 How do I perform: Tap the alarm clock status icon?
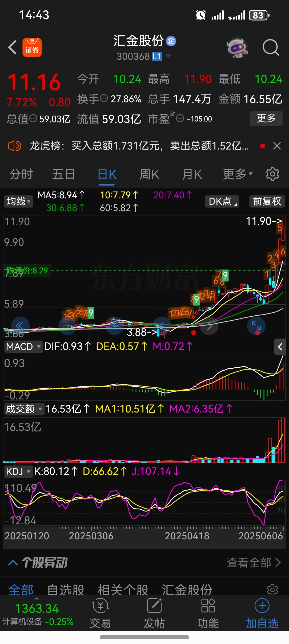[x=200, y=15]
